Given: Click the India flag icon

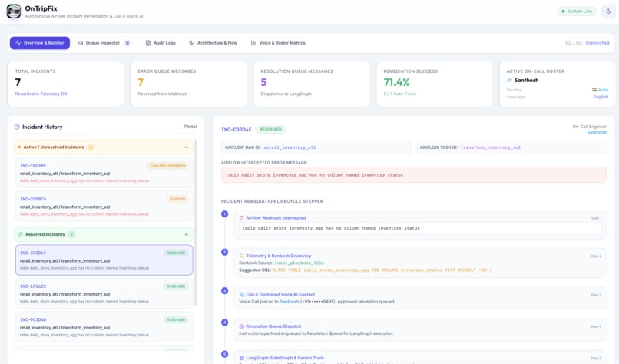Looking at the screenshot, I should [594, 90].
